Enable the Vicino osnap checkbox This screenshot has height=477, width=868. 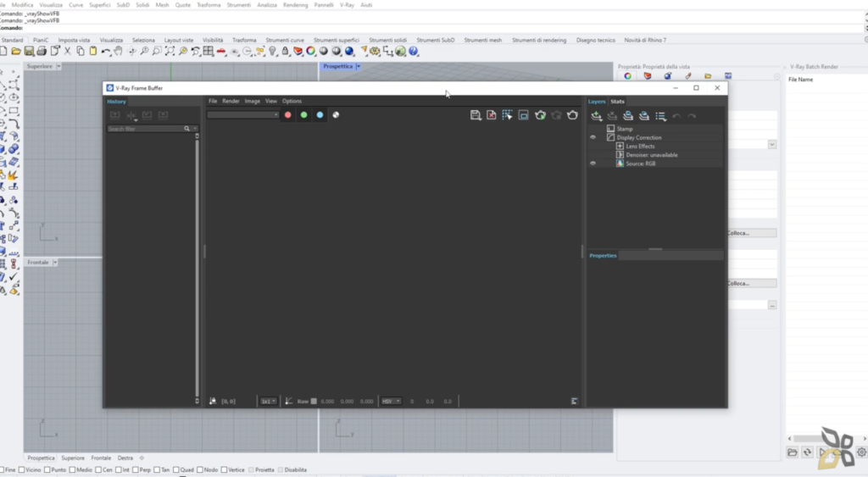(21, 470)
